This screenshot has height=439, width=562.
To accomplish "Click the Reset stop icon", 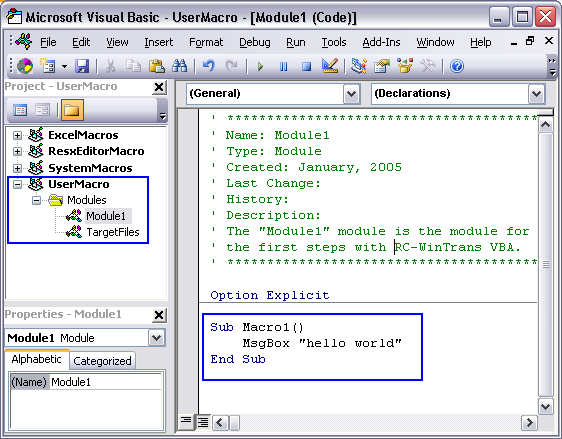I will coord(306,66).
